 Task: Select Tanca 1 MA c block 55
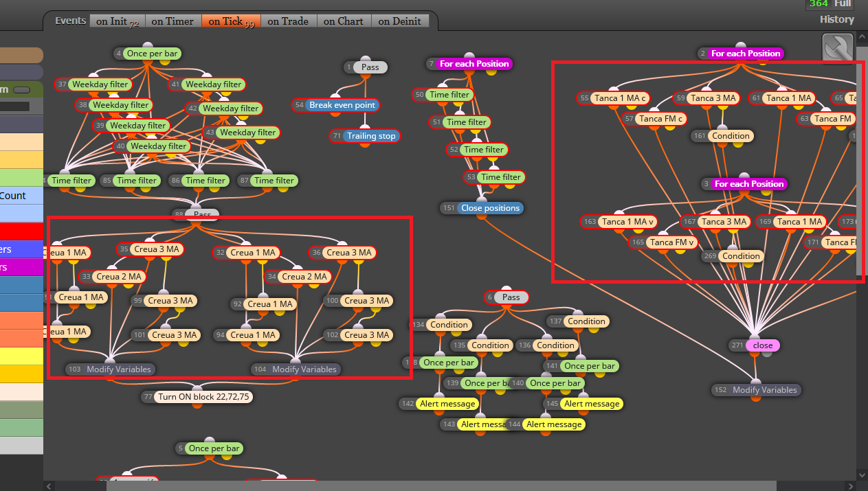tap(614, 98)
